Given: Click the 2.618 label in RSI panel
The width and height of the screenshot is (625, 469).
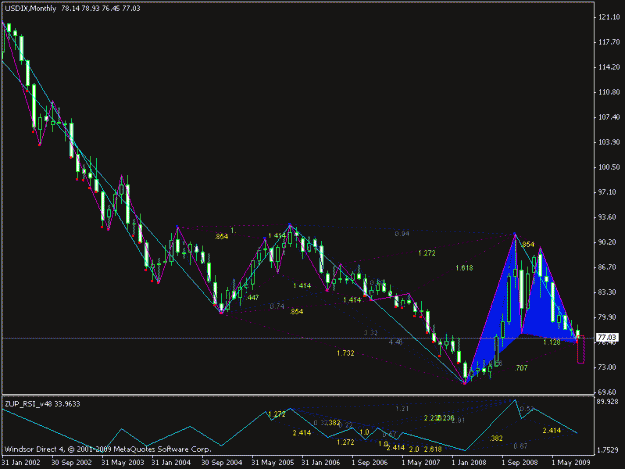Looking at the screenshot, I should click(x=433, y=449).
